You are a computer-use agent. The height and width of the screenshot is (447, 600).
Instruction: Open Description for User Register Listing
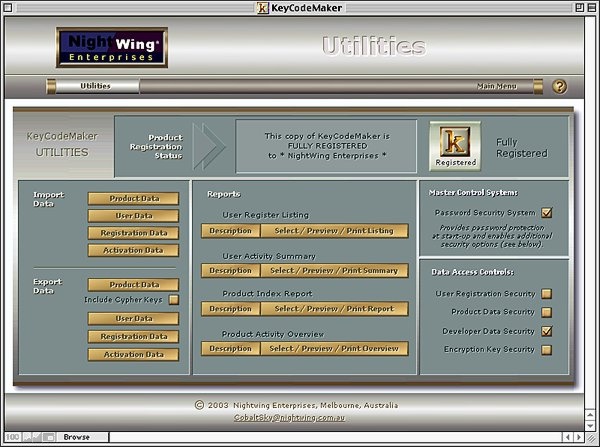(x=230, y=231)
